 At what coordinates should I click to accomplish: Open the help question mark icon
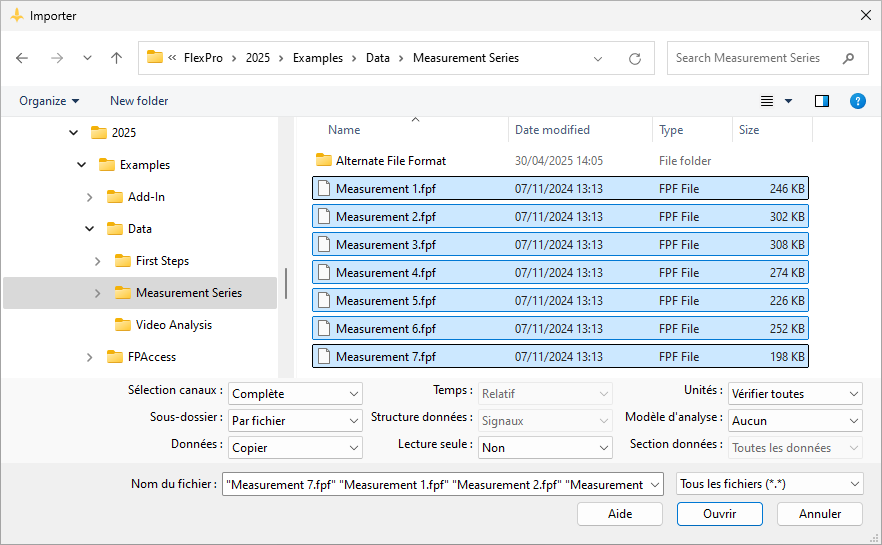coord(857,101)
